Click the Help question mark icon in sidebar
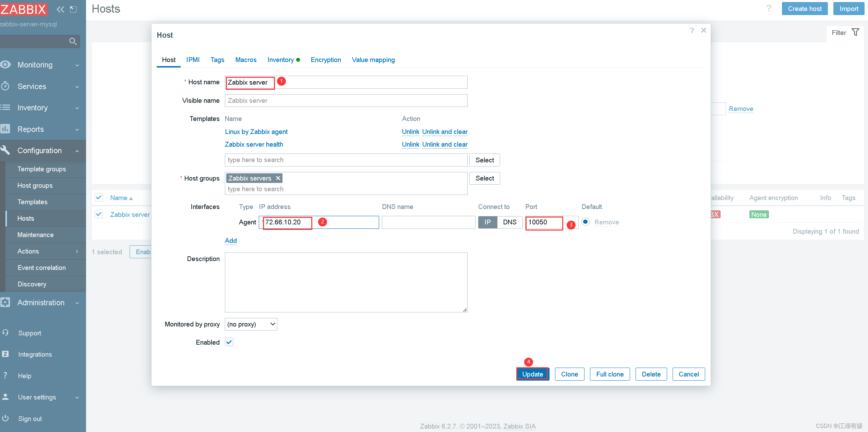The height and width of the screenshot is (432, 868). (5, 375)
